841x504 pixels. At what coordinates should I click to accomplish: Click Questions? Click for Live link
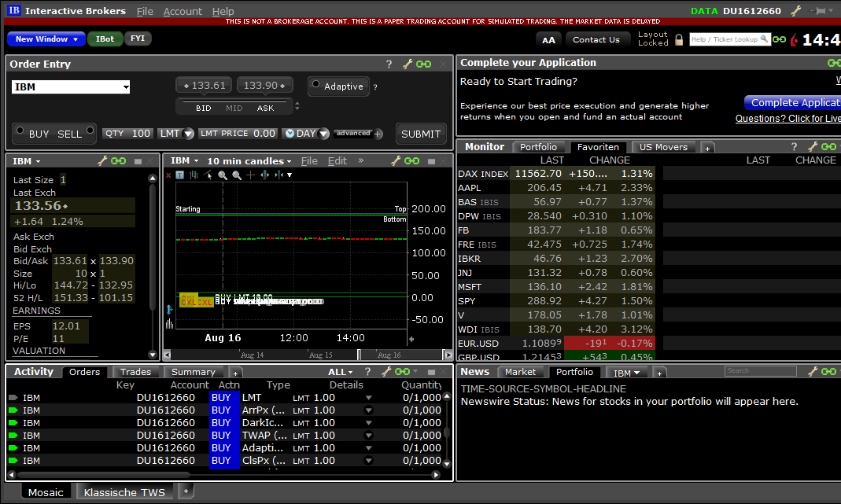(788, 119)
